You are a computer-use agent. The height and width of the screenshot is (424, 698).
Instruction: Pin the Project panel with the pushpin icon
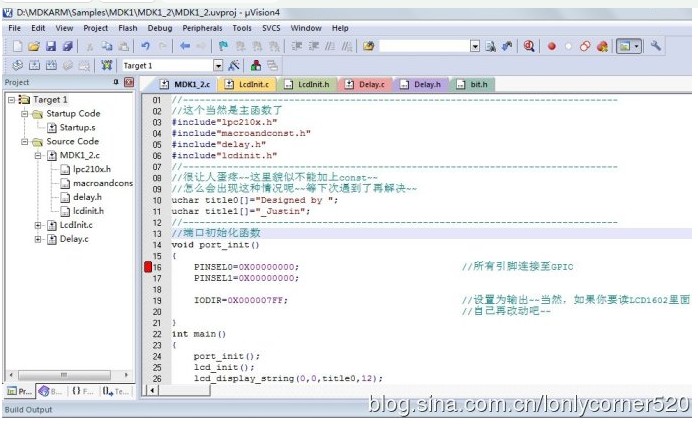(x=116, y=82)
